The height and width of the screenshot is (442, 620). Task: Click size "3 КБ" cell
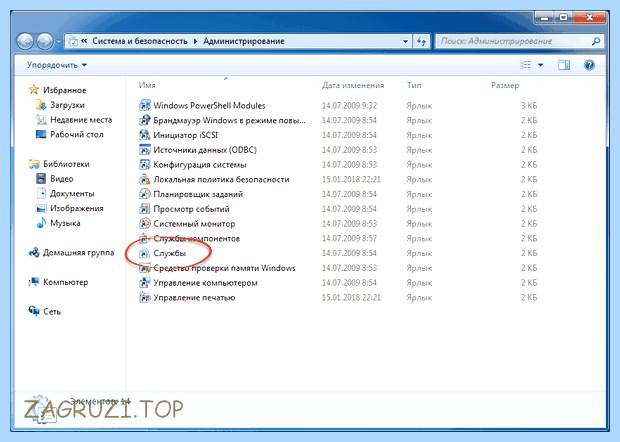point(529,106)
